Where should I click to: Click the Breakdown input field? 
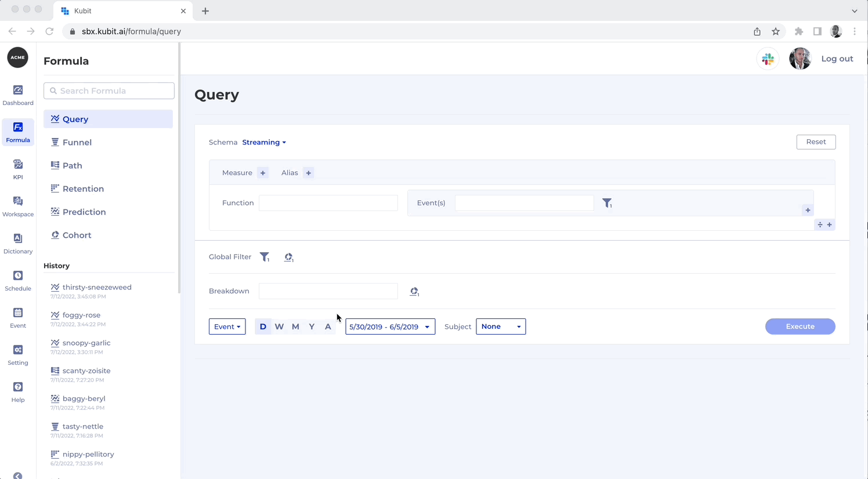(328, 291)
